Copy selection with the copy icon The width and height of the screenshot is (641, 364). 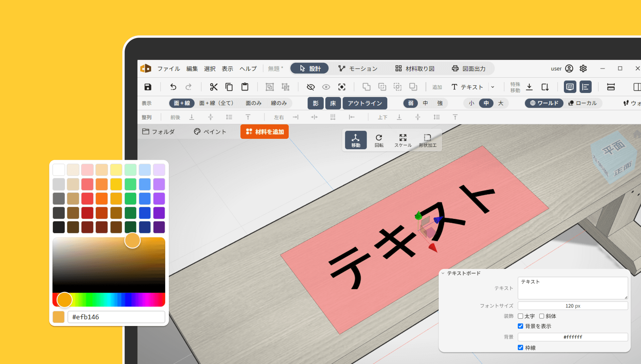pyautogui.click(x=229, y=87)
